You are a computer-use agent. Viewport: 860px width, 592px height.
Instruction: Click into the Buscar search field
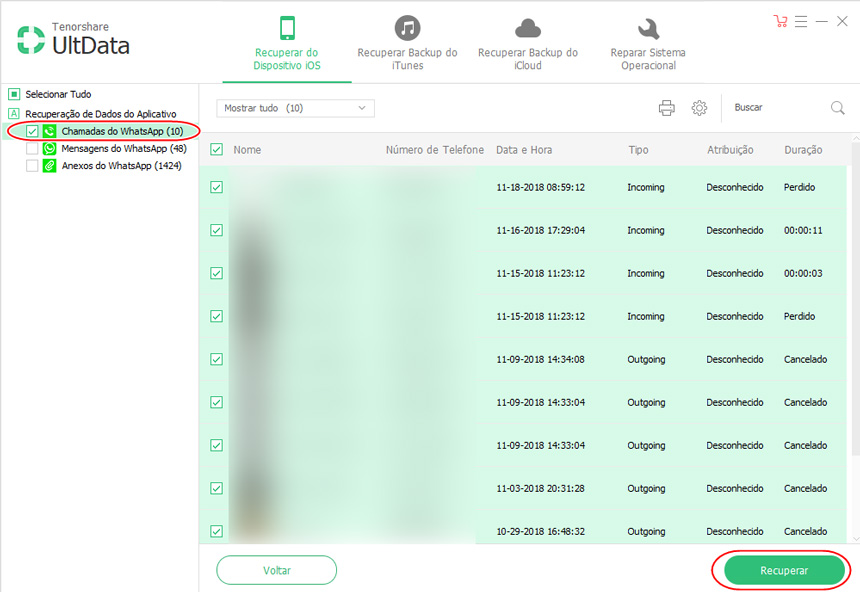coord(779,108)
